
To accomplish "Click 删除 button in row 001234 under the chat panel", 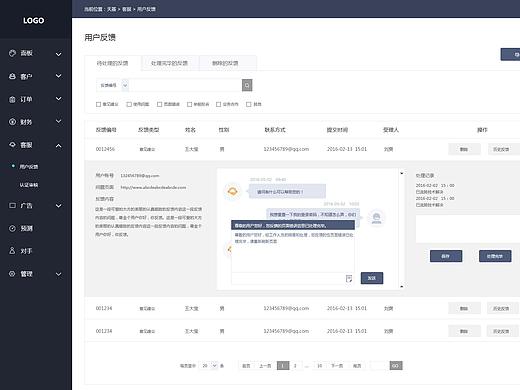I will (x=464, y=309).
